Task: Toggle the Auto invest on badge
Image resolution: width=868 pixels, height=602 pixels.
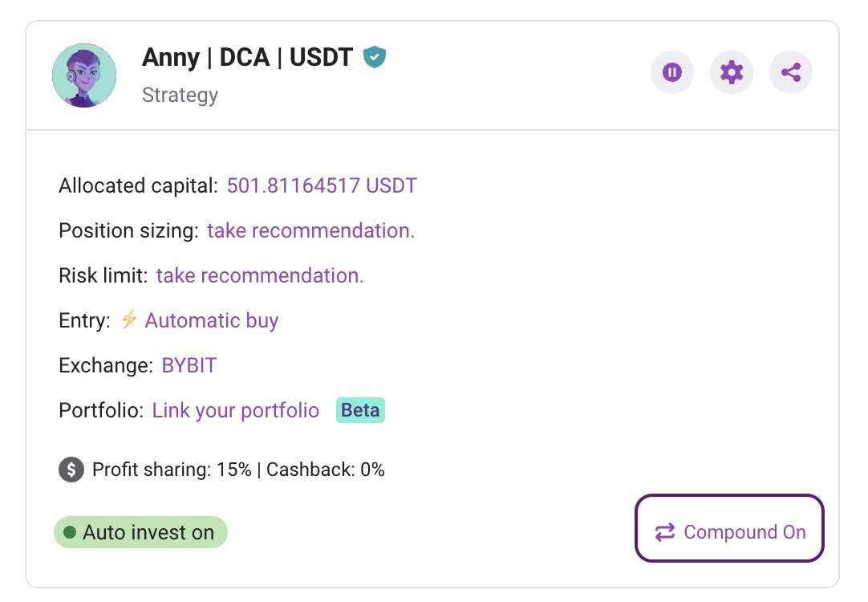Action: pos(140,532)
